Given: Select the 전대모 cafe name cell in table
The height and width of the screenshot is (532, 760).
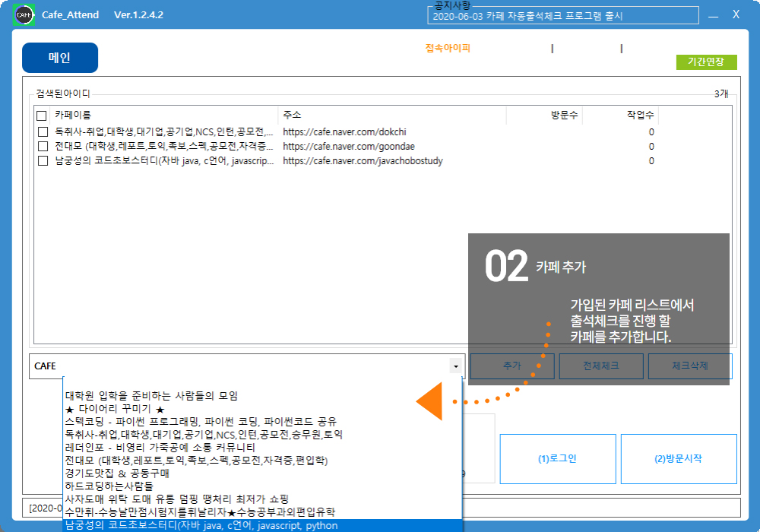Looking at the screenshot, I should point(164,147).
